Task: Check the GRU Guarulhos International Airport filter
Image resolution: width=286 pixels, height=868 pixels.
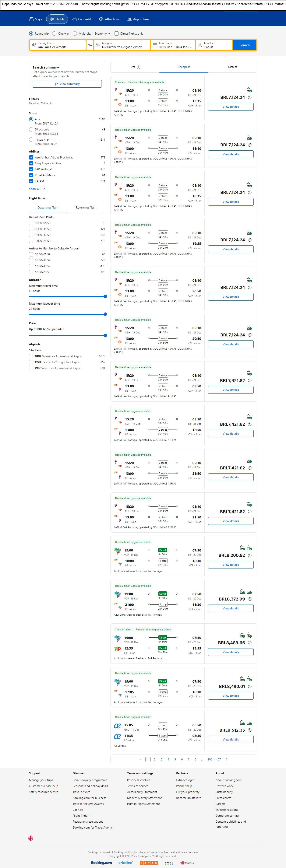Action: (x=31, y=356)
